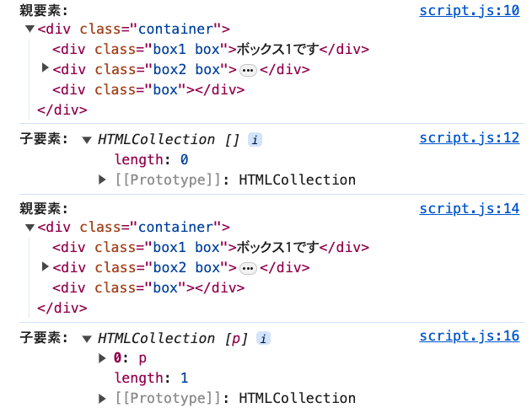This screenshot has height=408, width=532.
Task: Open the script.js:12 source link
Action: point(469,138)
